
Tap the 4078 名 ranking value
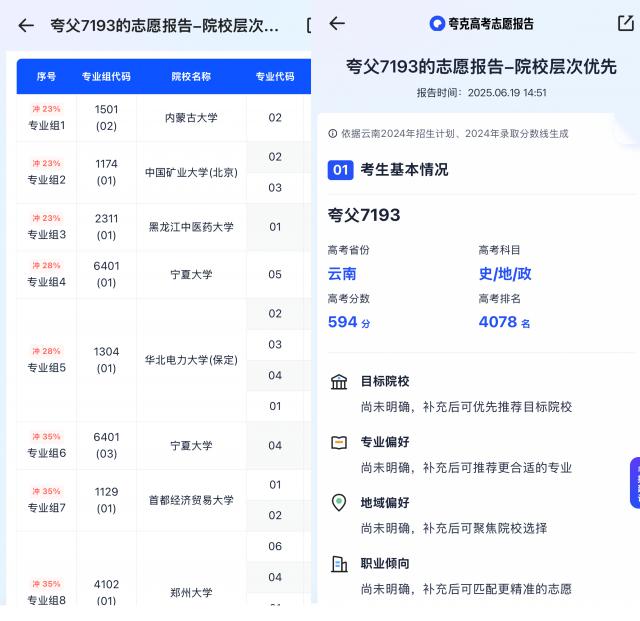click(x=504, y=322)
